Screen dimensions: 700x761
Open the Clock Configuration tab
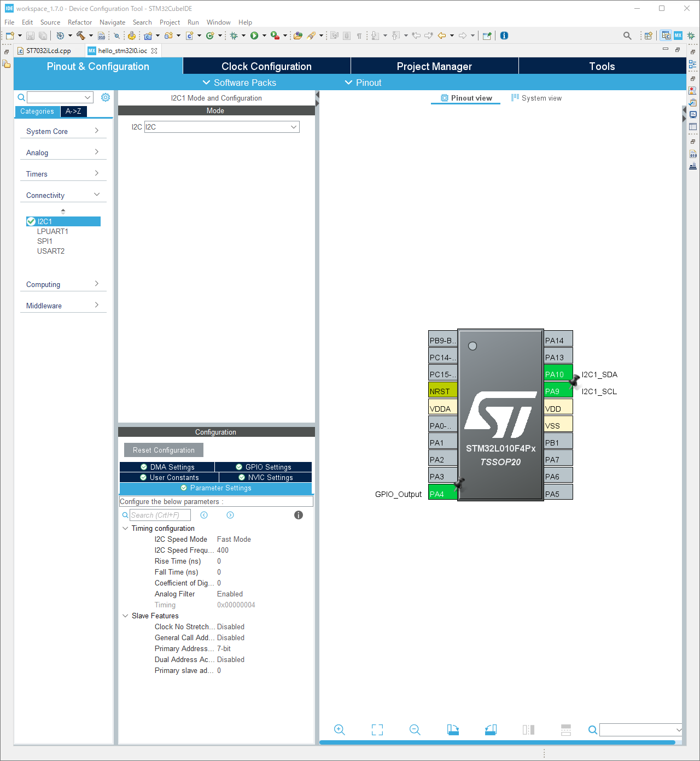266,66
